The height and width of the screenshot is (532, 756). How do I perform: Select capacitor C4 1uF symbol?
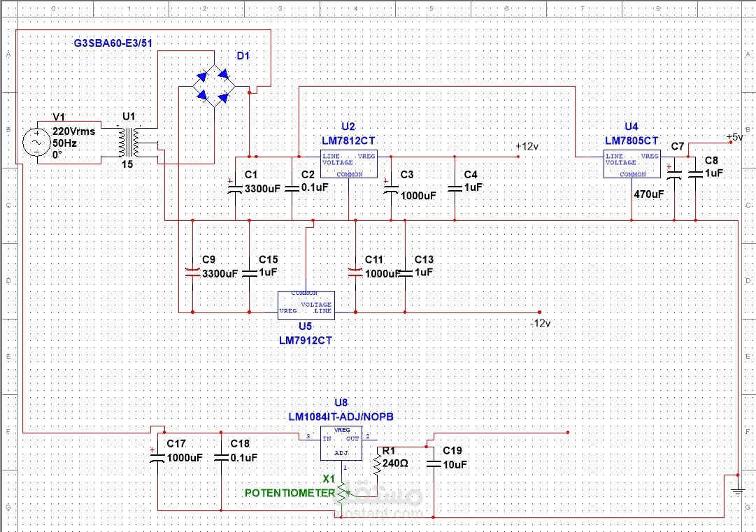[455, 189]
